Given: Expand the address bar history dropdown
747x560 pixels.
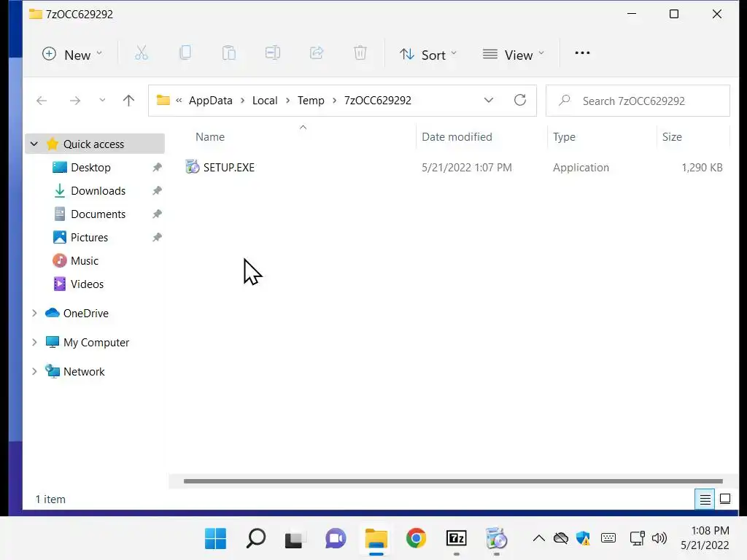Looking at the screenshot, I should click(488, 101).
